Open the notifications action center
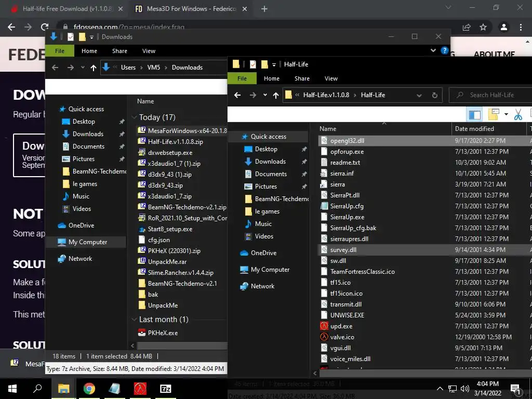This screenshot has width=532, height=399. coord(515,389)
